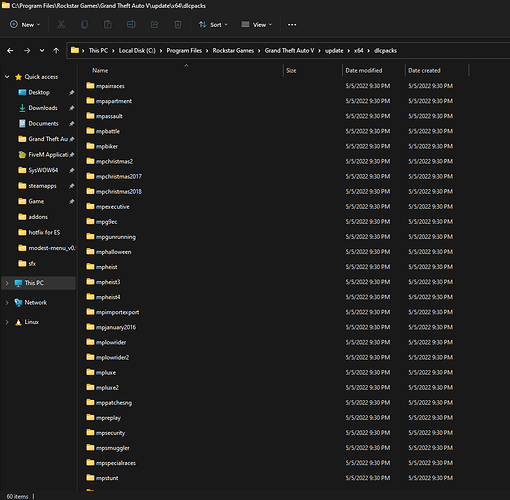
Task: Click the Paste icon in toolbar
Action: 108,25
